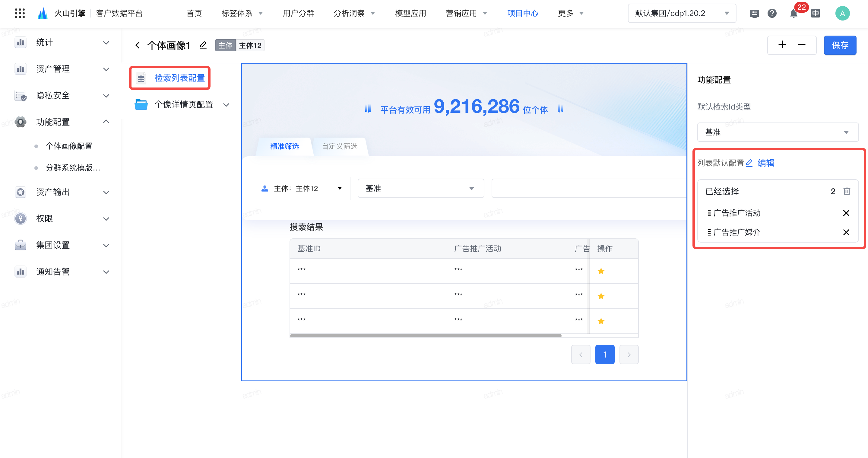Go back with the arrow beside 个体画像1
This screenshot has height=458, width=868.
click(138, 45)
